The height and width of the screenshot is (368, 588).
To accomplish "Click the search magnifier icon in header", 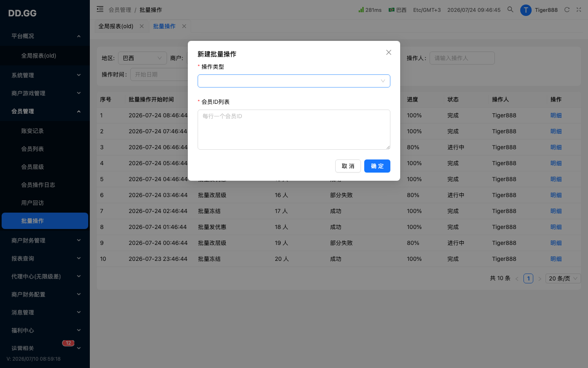I will coord(510,9).
